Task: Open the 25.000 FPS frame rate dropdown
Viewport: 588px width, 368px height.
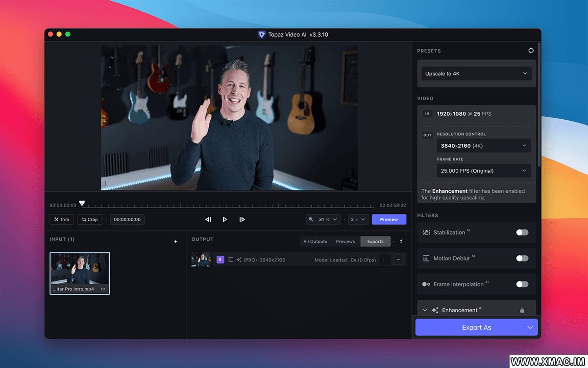Action: click(484, 171)
